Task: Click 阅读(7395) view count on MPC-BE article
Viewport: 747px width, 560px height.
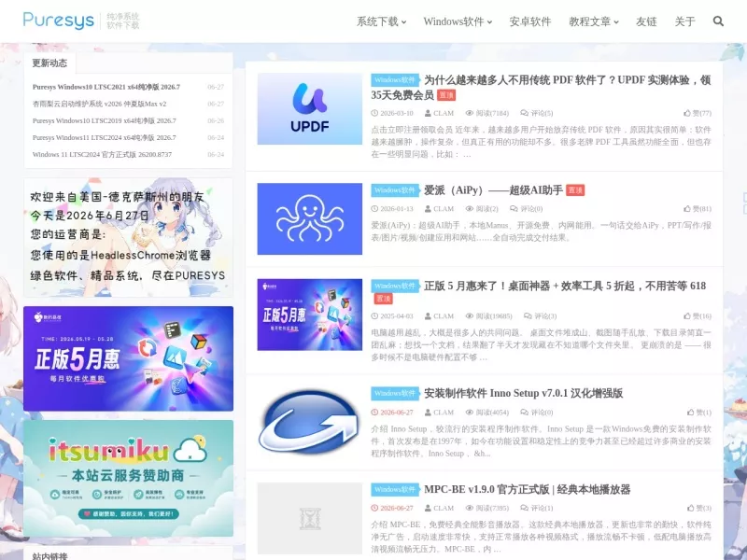Action: click(x=486, y=508)
